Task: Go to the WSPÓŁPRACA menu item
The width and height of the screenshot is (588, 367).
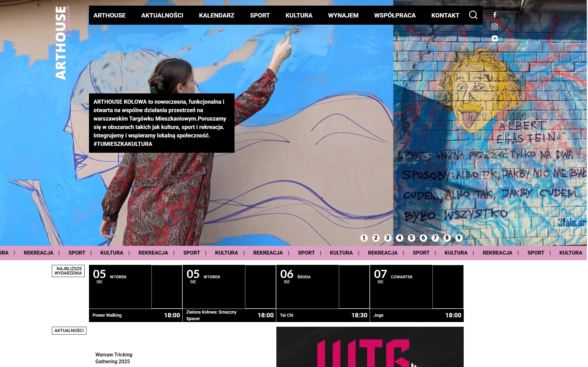Action: click(395, 15)
